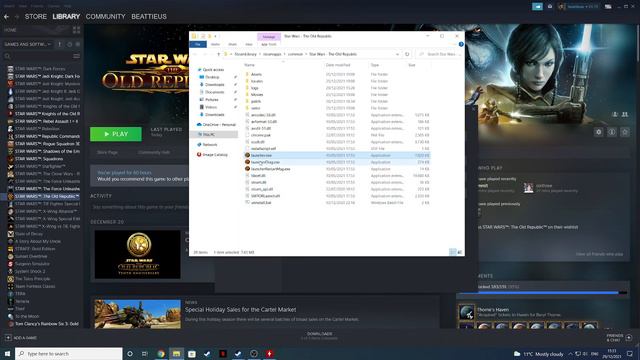
Task: Click the Date modified column header
Action: point(338,65)
